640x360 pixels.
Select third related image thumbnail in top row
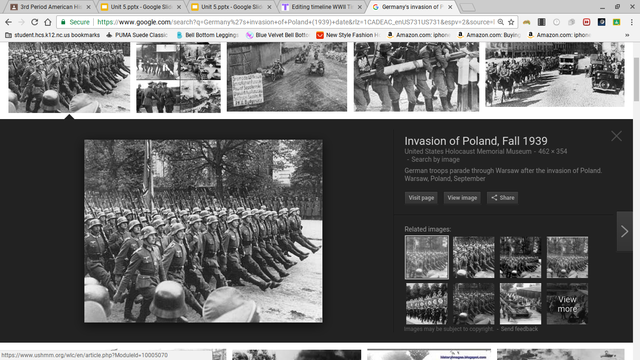pyautogui.click(x=520, y=257)
